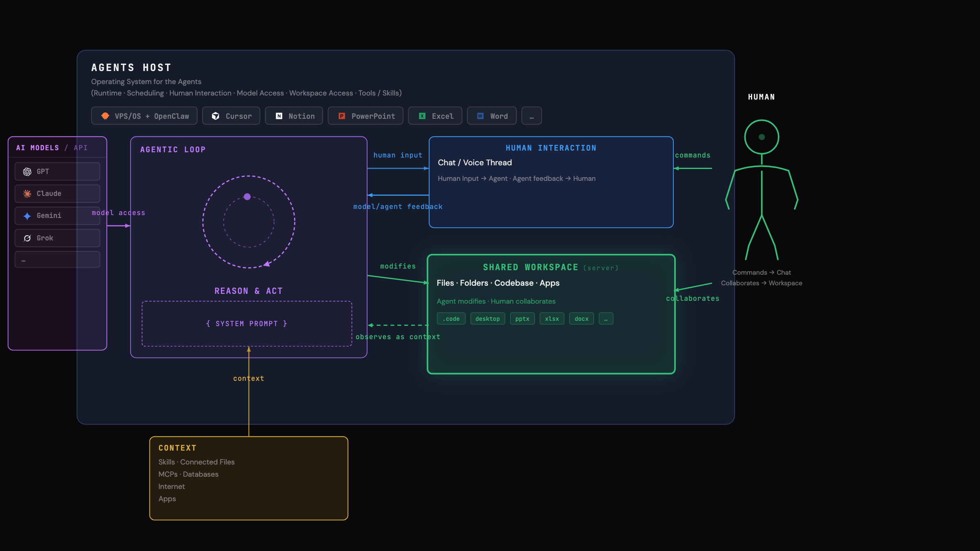Click the { SYSTEM PROMPT } box

tap(247, 324)
